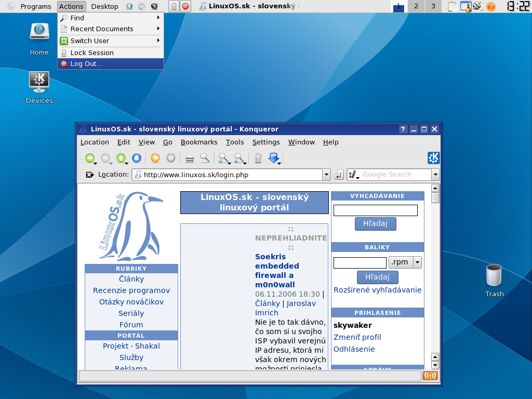Open the Programs menu in the panel
This screenshot has height=399, width=532.
(x=36, y=6)
